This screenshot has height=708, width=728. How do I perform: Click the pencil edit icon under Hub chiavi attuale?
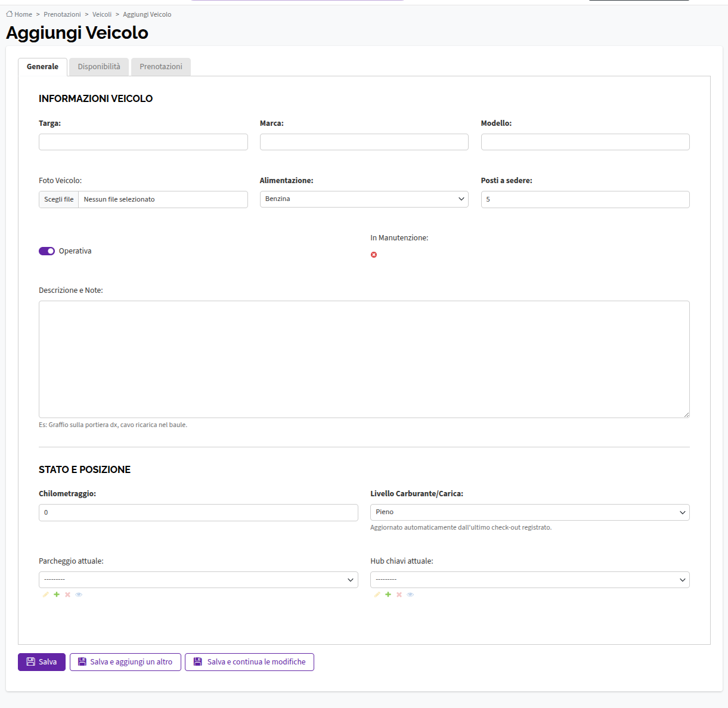377,595
